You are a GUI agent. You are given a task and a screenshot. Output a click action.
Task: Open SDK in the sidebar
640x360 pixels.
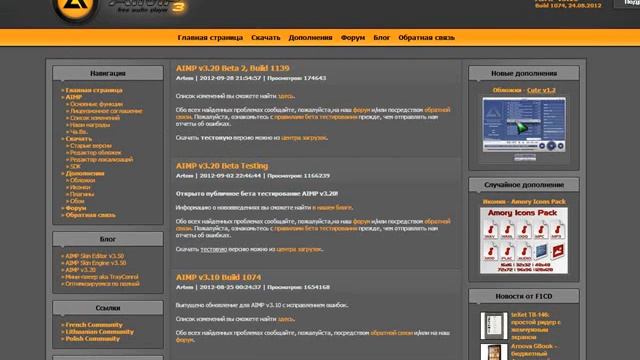pyautogui.click(x=75, y=167)
